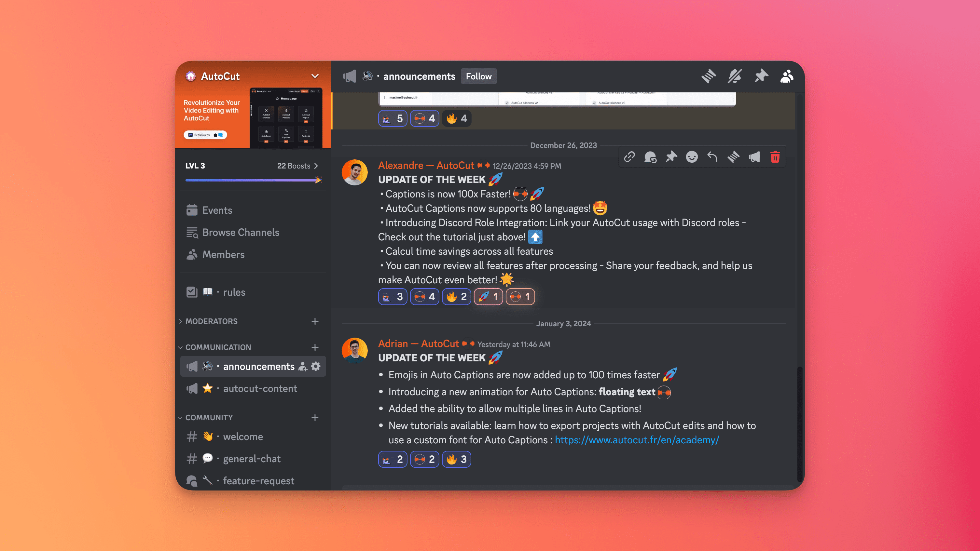Viewport: 980px width, 551px height.
Task: Click the 12/26/2023 4:59 PM timestamp
Action: (527, 166)
